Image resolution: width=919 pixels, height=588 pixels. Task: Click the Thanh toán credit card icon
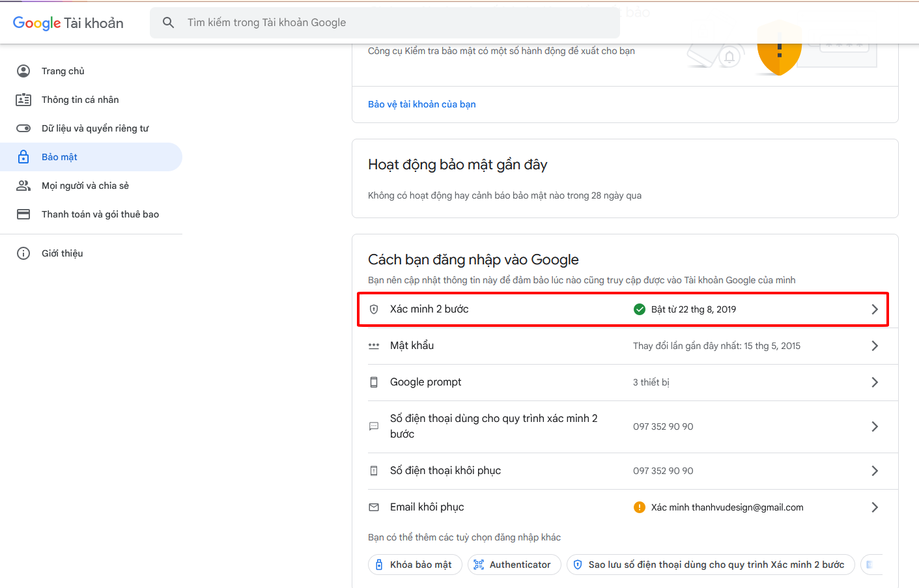point(23,214)
